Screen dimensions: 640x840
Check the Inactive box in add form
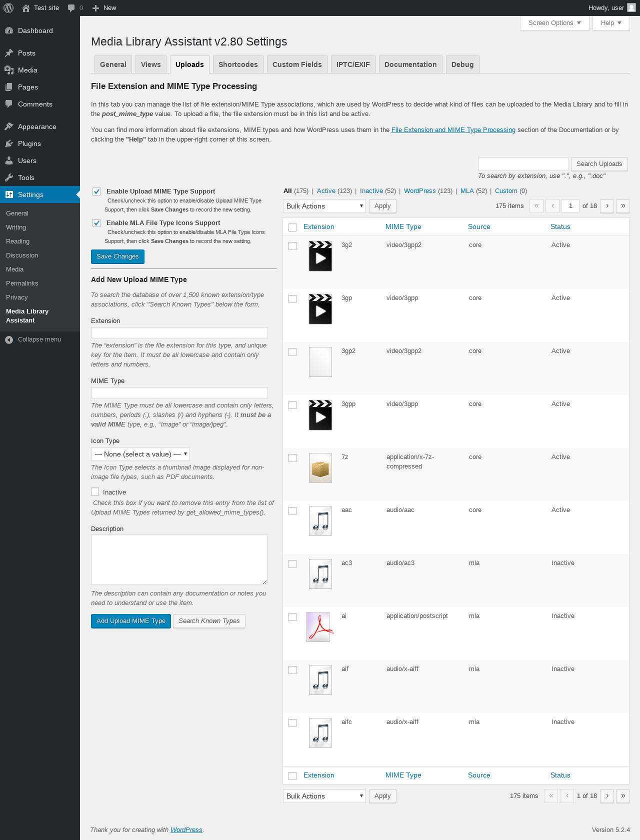pos(95,492)
